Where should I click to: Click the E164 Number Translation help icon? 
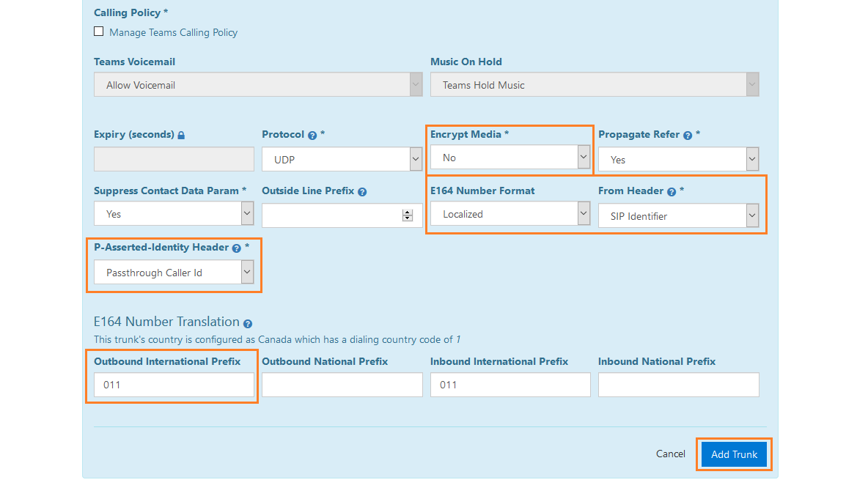pyautogui.click(x=246, y=322)
